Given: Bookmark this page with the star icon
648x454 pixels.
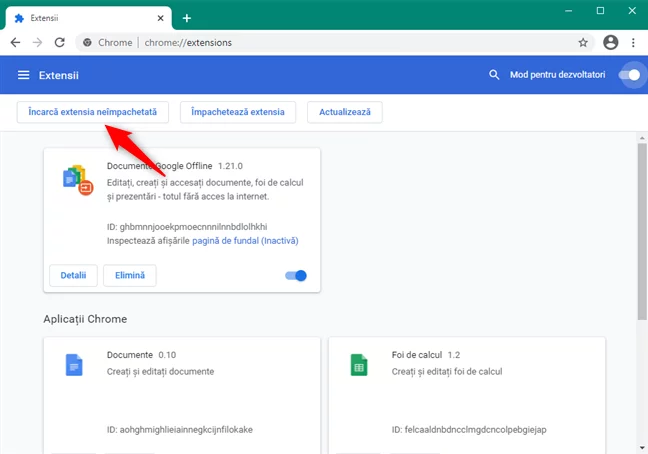Looking at the screenshot, I should coord(583,43).
